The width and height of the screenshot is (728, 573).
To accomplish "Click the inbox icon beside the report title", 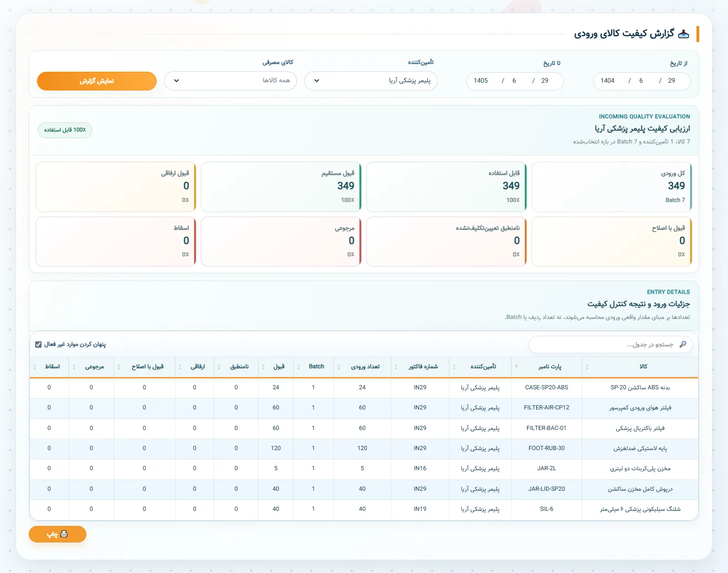I will click(683, 34).
